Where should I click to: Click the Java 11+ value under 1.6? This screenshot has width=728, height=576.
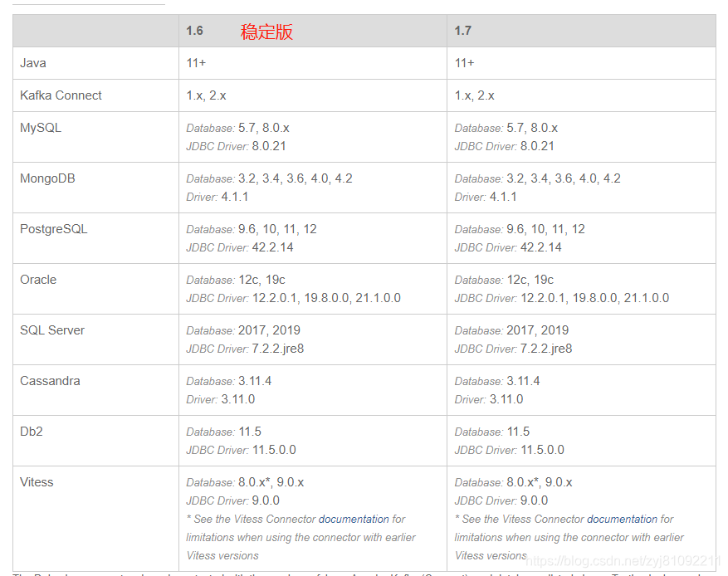coord(196,63)
